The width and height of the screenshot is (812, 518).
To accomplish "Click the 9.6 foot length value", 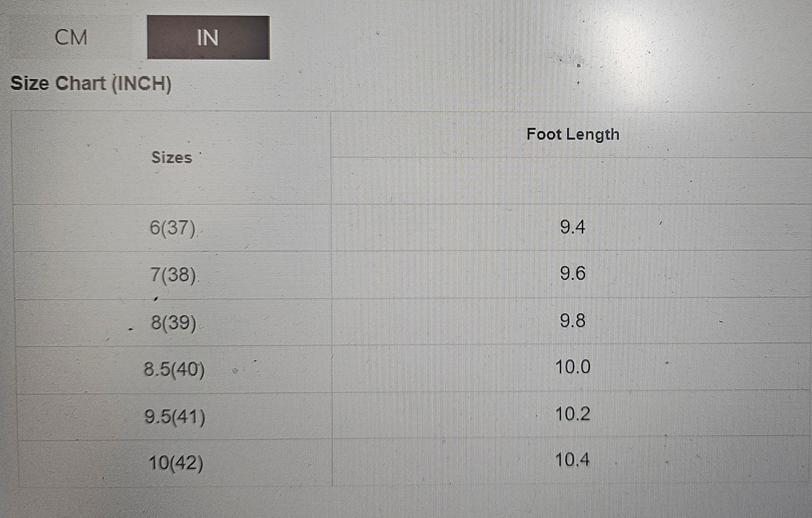I will pyautogui.click(x=573, y=274).
